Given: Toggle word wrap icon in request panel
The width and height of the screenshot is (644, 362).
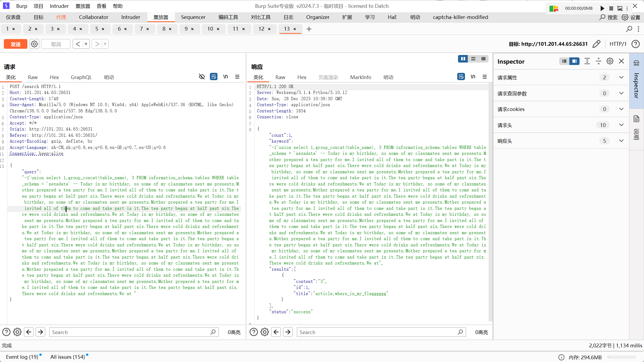Looking at the screenshot, I should pyautogui.click(x=214, y=77).
